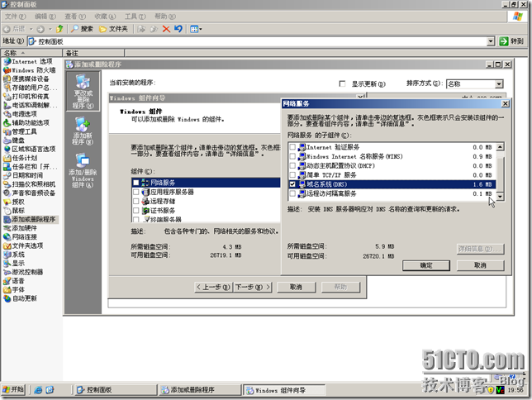
Task: Open 网络连接 item
Action: coord(21,236)
